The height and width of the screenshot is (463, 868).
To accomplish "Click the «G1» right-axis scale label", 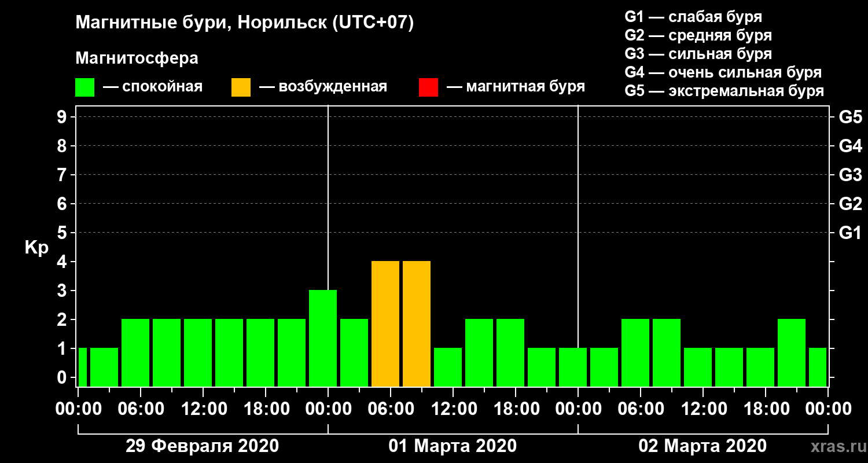I will [x=850, y=233].
